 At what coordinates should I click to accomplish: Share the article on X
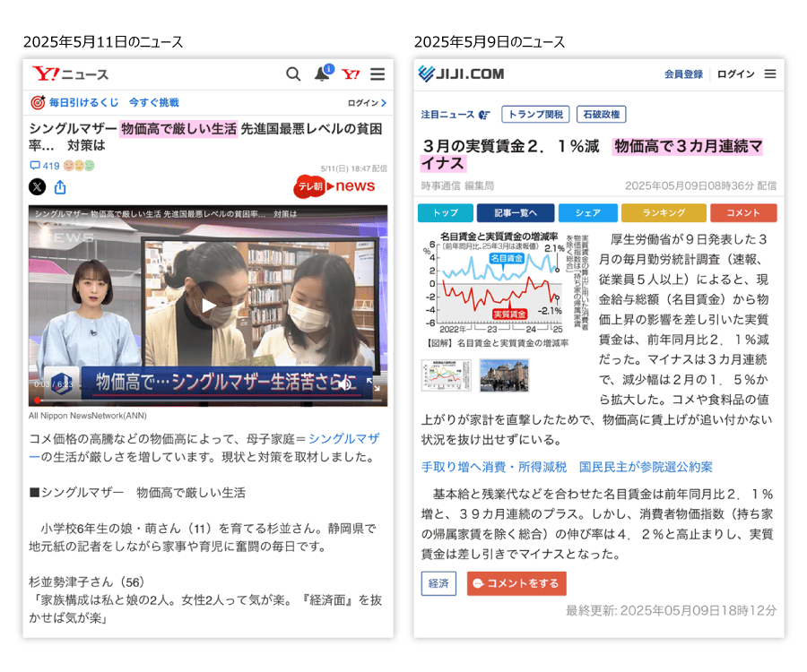37,187
